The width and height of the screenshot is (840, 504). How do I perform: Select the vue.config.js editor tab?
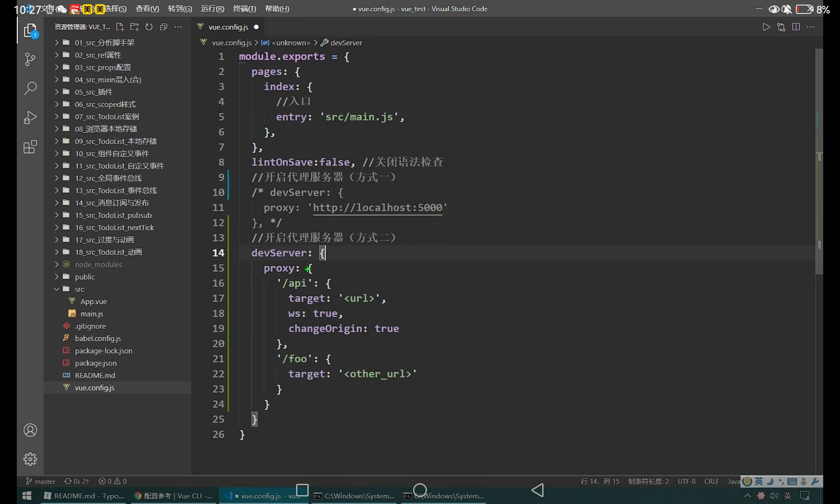(x=228, y=27)
